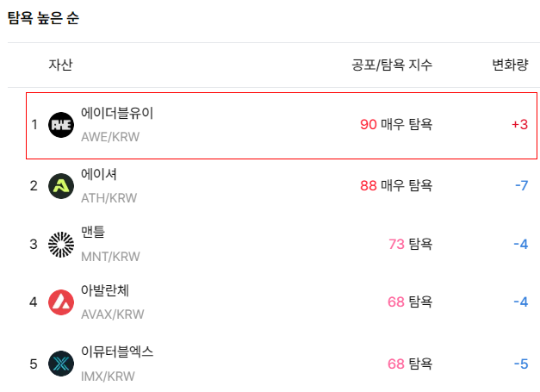Click the AWE coin logo icon

pyautogui.click(x=61, y=125)
